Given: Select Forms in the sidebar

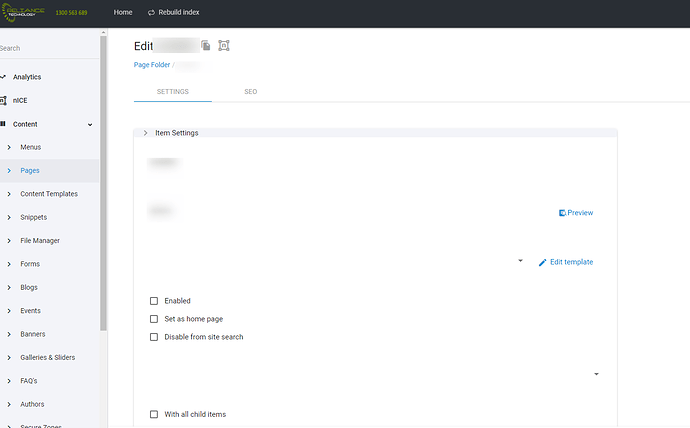Looking at the screenshot, I should 30,264.
